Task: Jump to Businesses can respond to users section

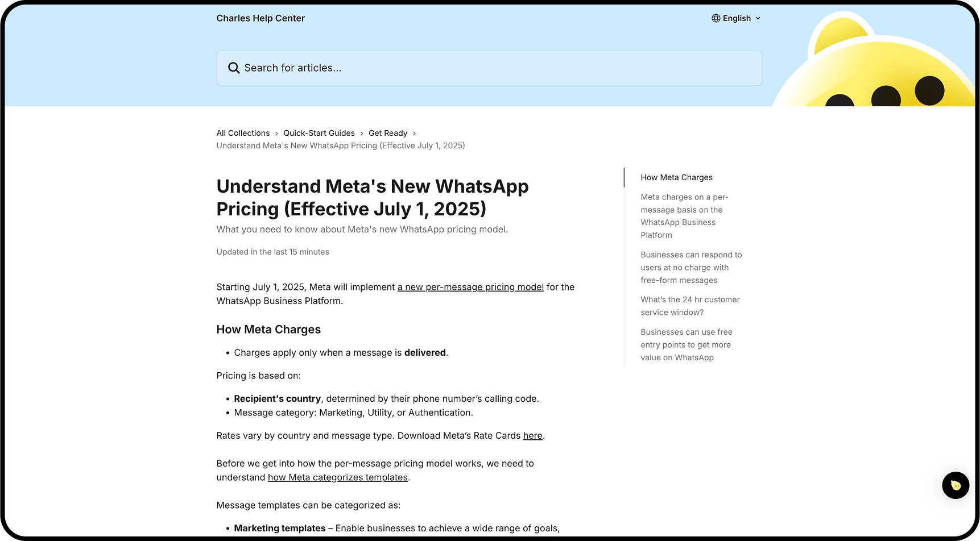Action: click(x=691, y=267)
